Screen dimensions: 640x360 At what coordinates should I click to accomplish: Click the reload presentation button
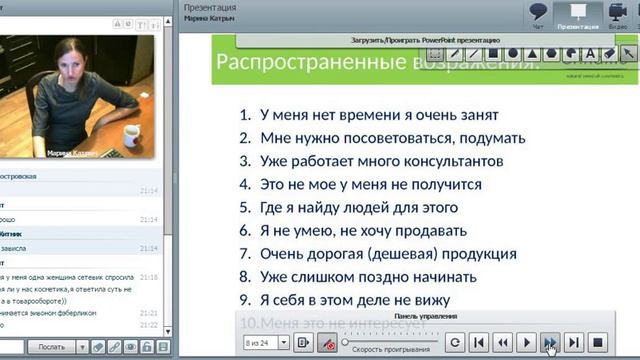pos(455,342)
